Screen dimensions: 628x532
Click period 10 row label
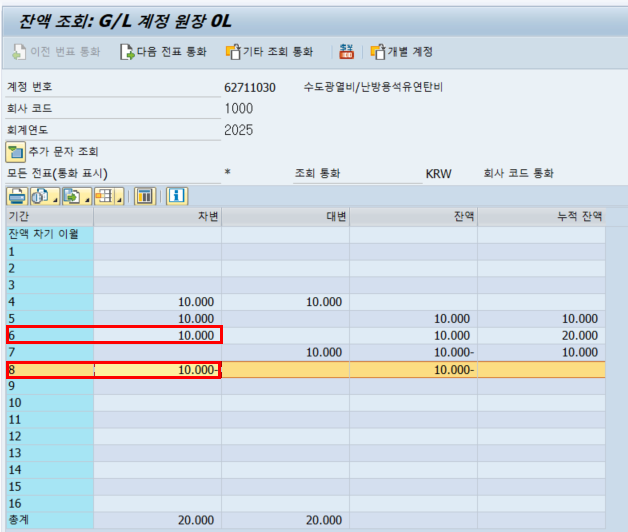click(x=50, y=403)
